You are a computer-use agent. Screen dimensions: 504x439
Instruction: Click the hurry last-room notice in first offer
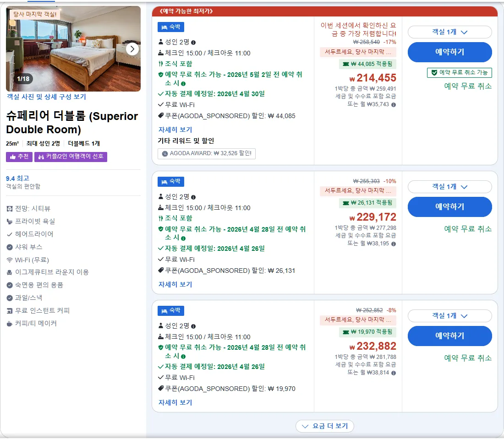358,52
